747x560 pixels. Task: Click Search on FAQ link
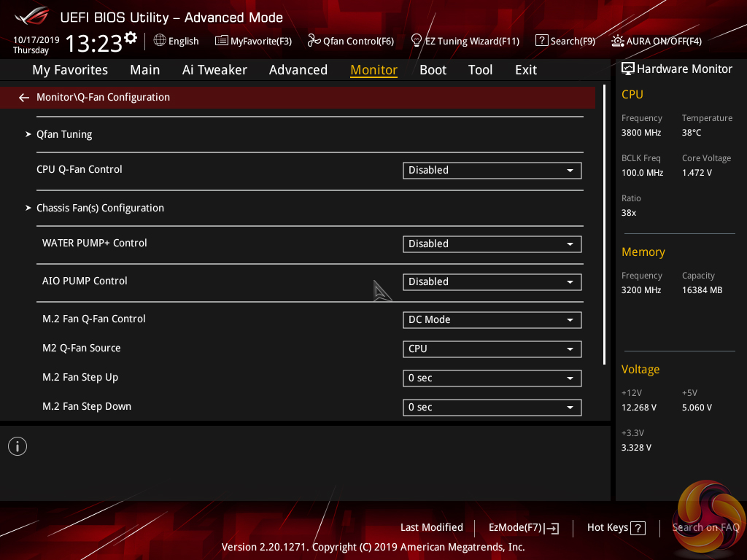click(705, 528)
